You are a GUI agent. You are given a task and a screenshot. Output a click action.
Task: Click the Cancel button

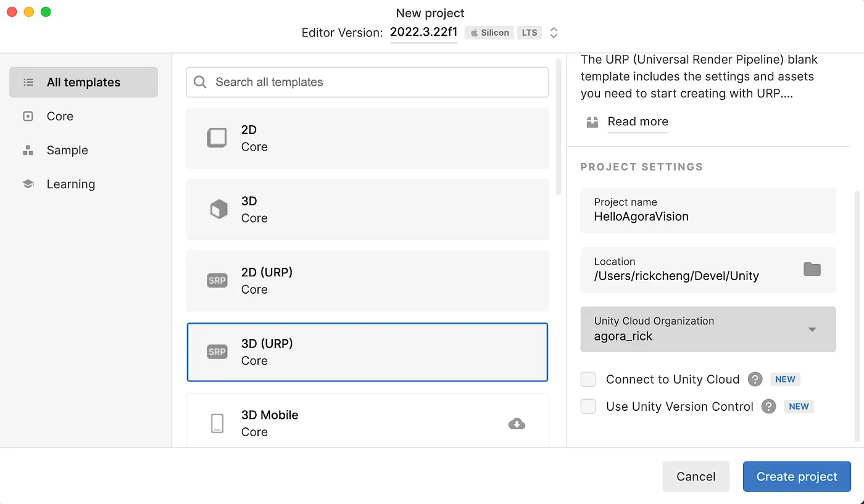696,477
